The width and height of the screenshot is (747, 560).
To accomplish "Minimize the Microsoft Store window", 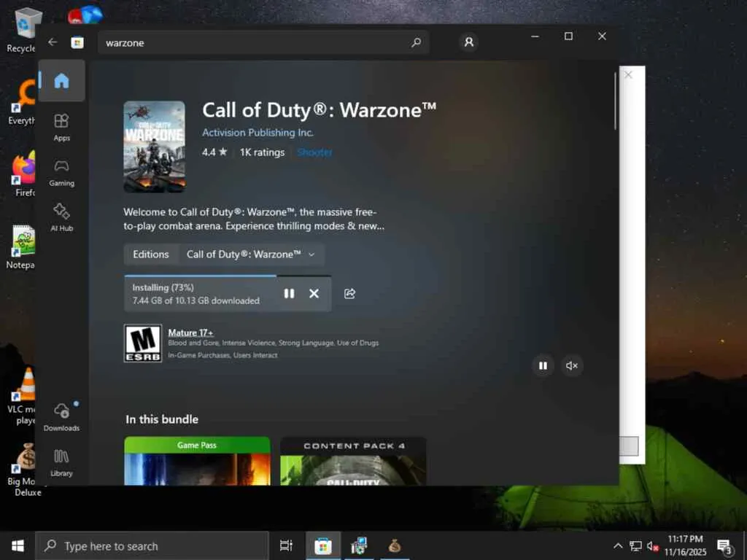I will coord(535,36).
